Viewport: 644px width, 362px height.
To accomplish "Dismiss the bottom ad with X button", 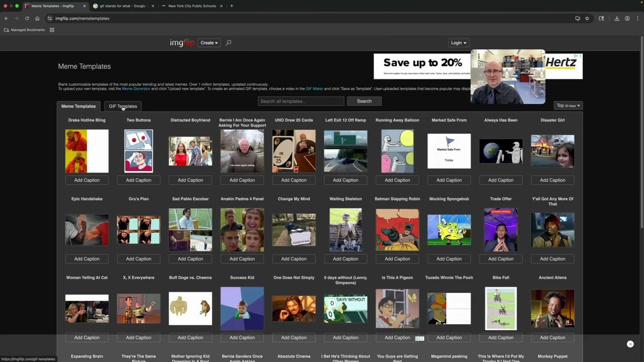I will [630, 344].
